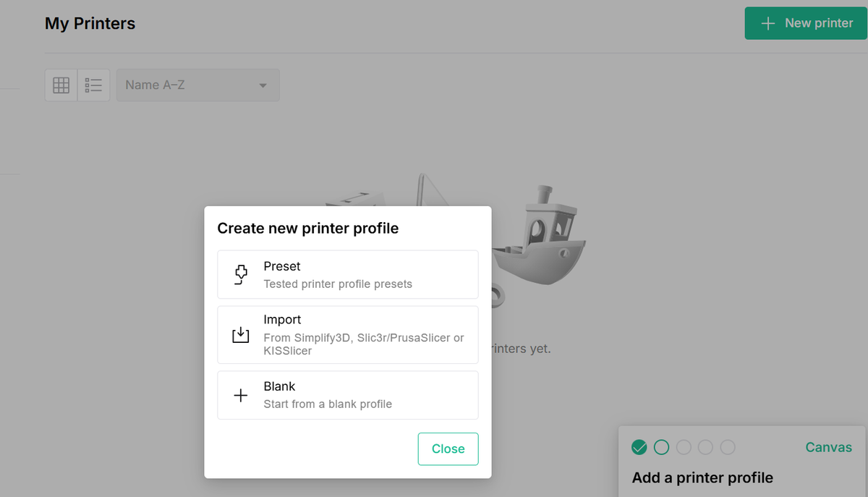Switch to grid view layout

61,85
